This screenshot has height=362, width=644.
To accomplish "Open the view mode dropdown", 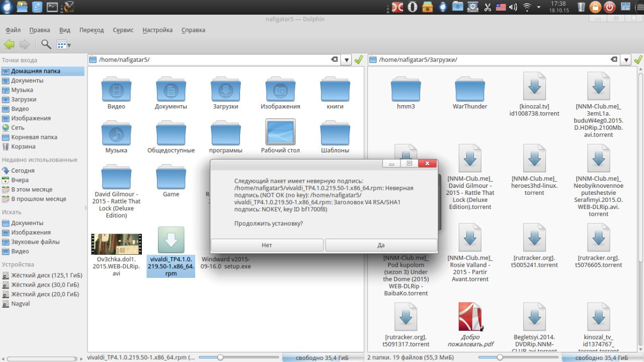I will click(63, 45).
